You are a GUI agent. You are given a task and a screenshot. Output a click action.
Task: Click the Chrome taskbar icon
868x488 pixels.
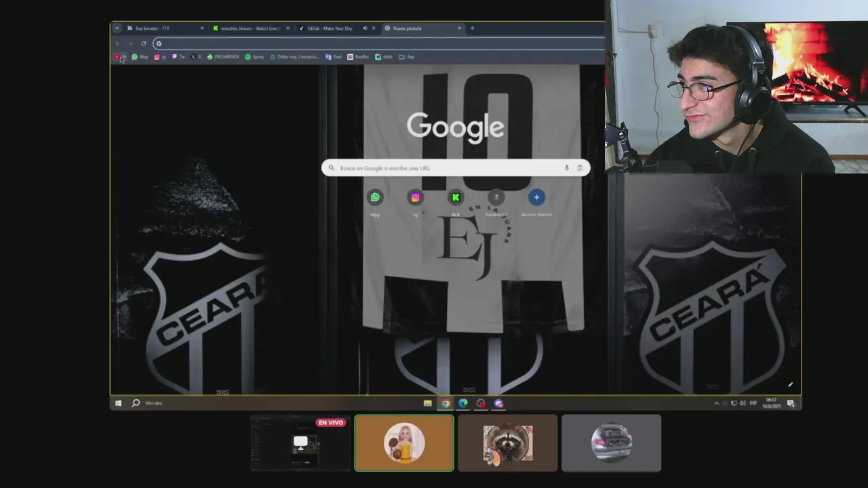(445, 403)
